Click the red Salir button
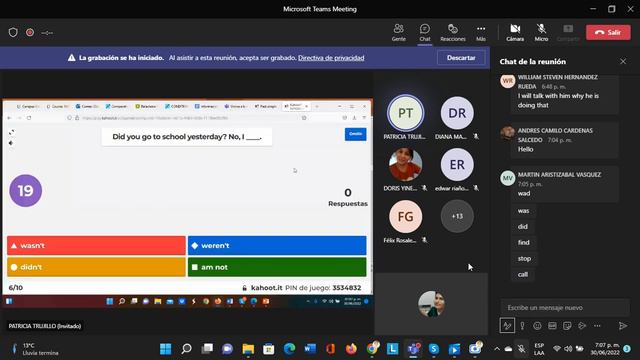Viewport: 640px width, 360px height. 608,32
